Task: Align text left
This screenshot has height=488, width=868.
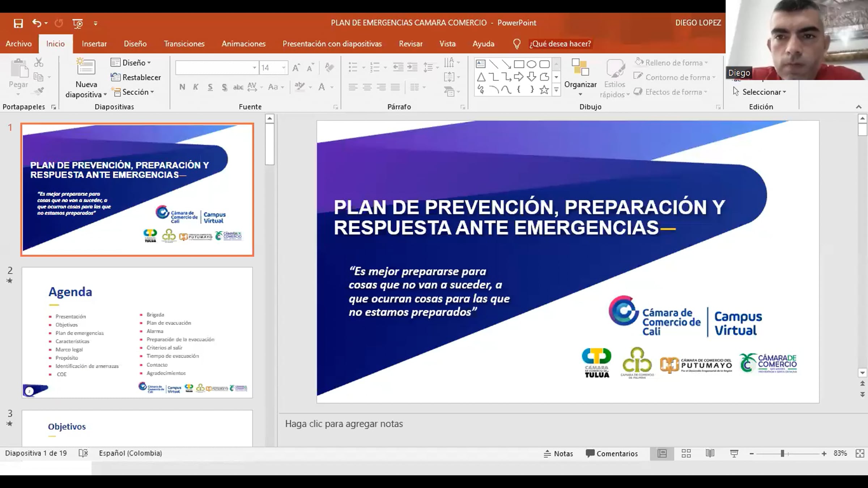Action: (353, 87)
